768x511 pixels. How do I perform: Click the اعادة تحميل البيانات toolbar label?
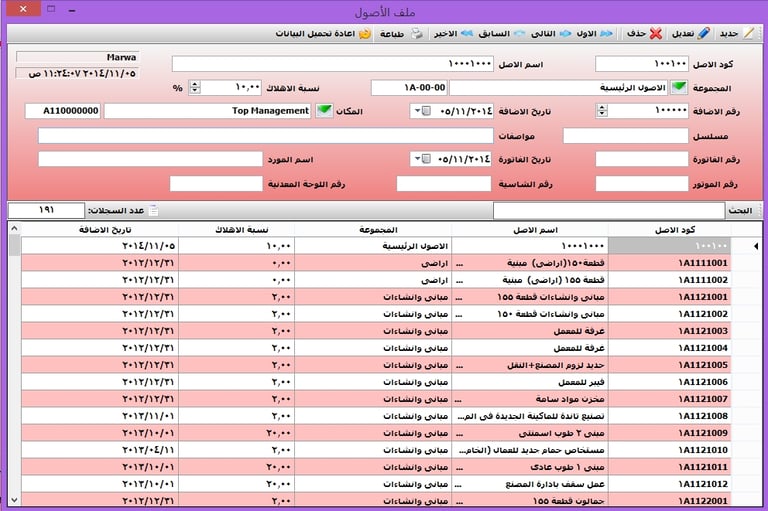pos(315,33)
